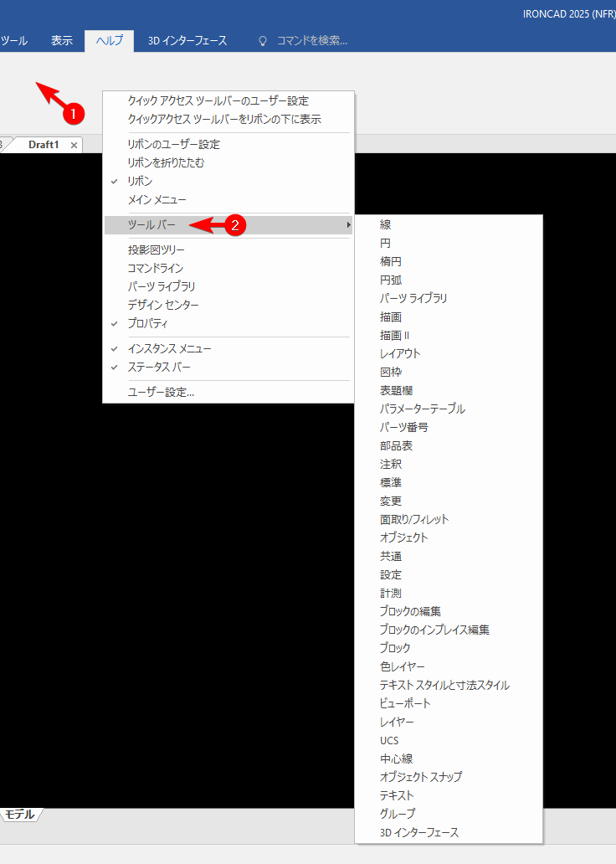Select the 中心線 toolbar entry
The height and width of the screenshot is (864, 616).
[x=449, y=759]
